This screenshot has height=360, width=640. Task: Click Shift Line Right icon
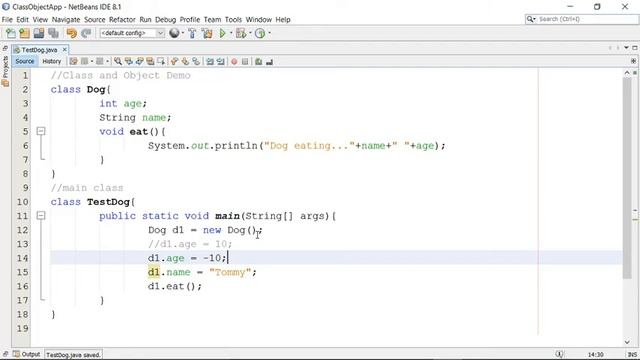[221, 61]
